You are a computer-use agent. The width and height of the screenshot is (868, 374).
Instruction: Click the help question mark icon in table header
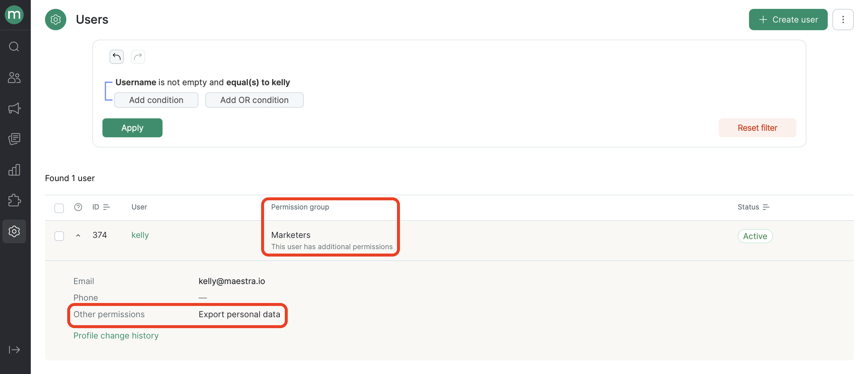pos(78,207)
